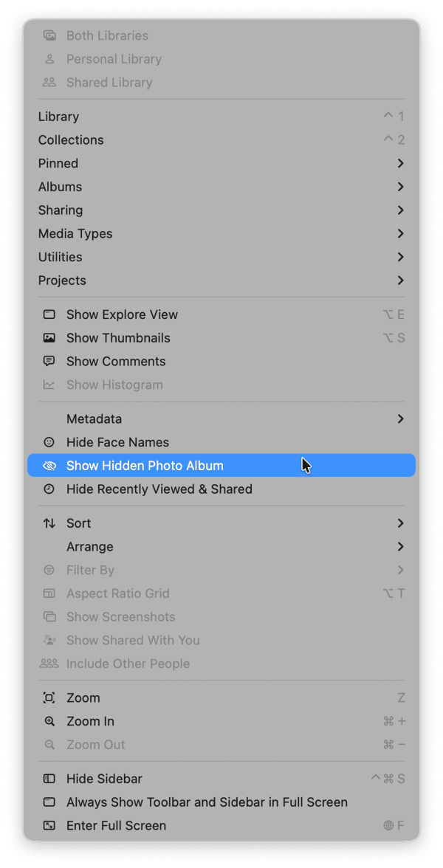Select the full screen icon next to Enter Full Screen
This screenshot has height=868, width=443.
tap(49, 825)
